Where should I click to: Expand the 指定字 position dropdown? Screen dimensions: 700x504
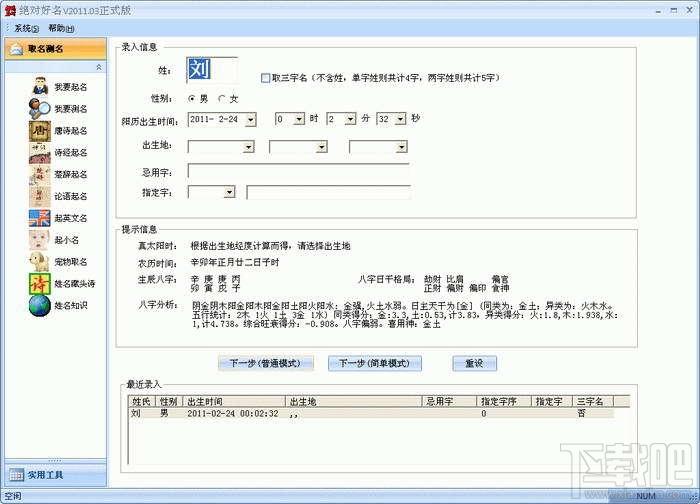[229, 192]
